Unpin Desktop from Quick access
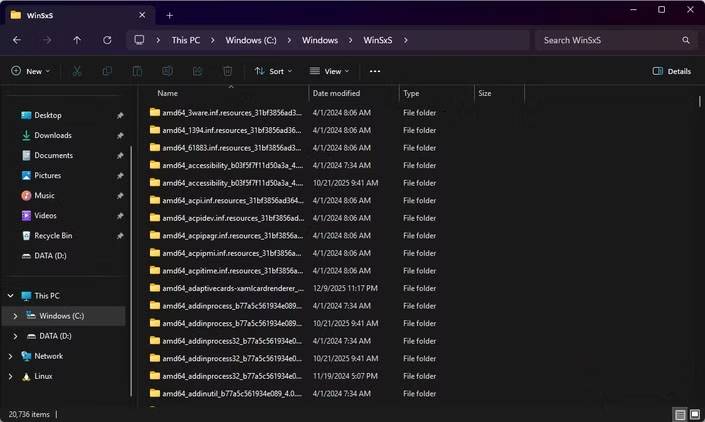705x422 pixels. [120, 116]
